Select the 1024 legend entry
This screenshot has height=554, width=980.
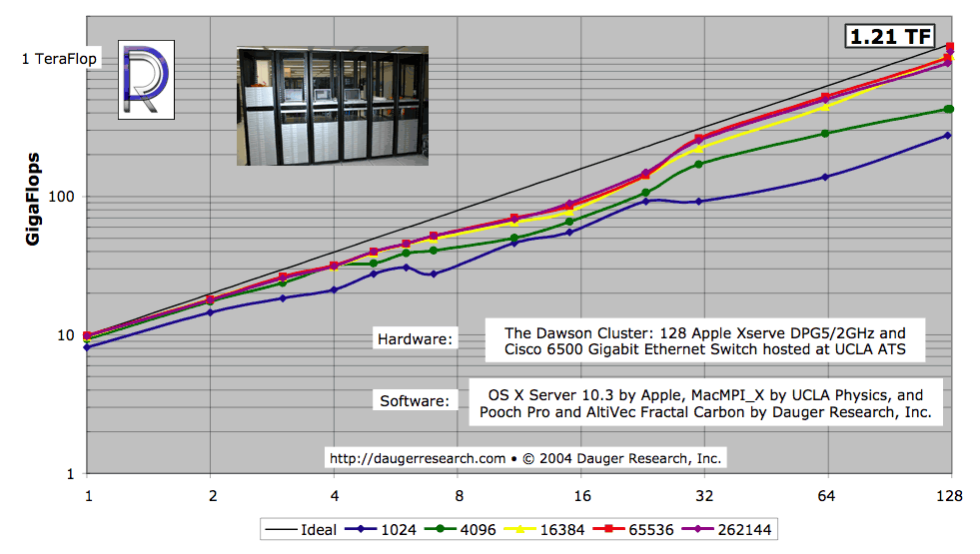(x=380, y=530)
